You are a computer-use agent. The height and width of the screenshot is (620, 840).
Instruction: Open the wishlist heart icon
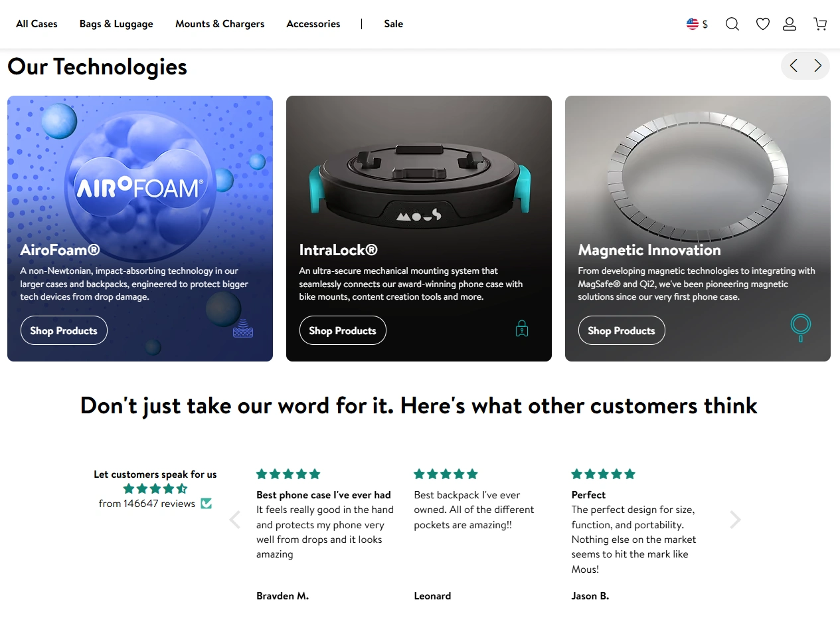(x=763, y=24)
